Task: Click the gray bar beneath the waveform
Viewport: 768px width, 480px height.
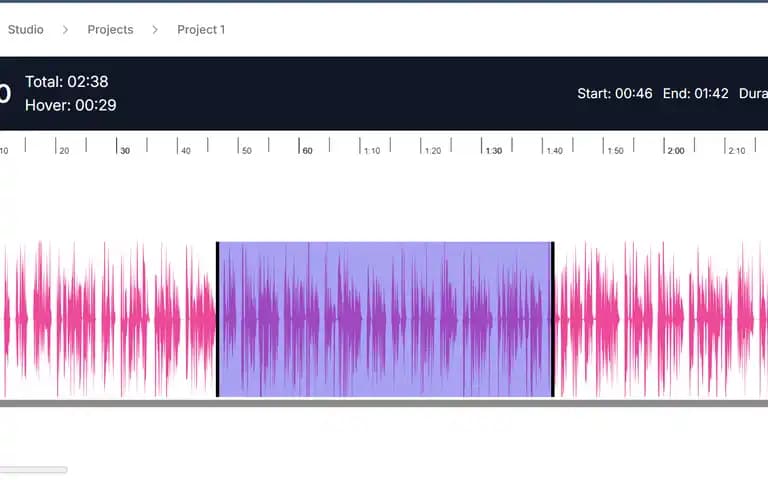Action: point(384,404)
